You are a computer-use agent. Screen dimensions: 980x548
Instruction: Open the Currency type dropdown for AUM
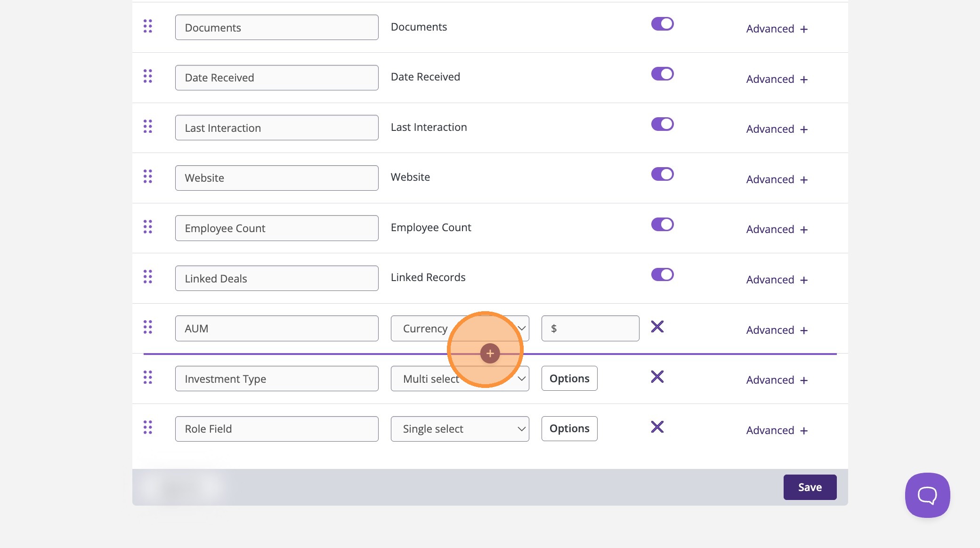460,329
